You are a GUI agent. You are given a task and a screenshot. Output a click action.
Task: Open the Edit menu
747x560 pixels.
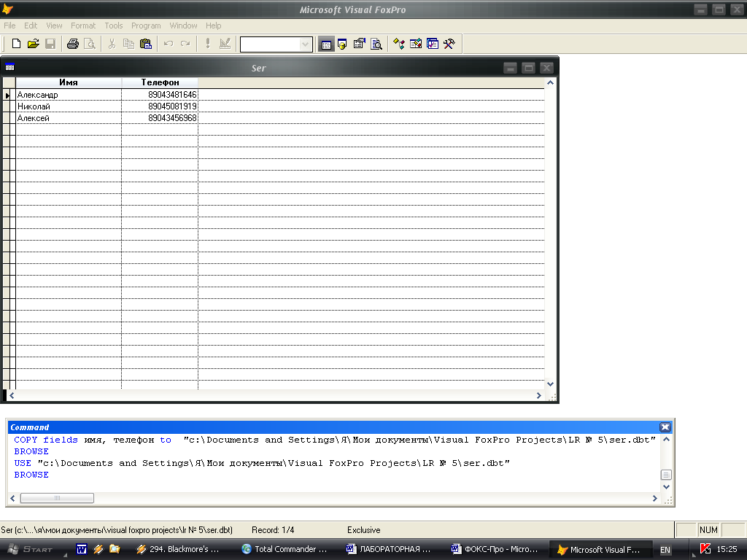tap(31, 26)
